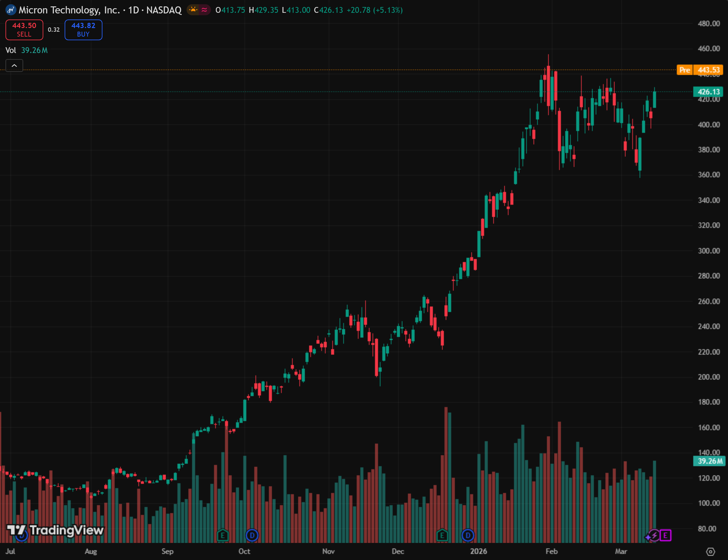Open chart settings gear in bottom corner
728x560 pixels.
pos(710,552)
